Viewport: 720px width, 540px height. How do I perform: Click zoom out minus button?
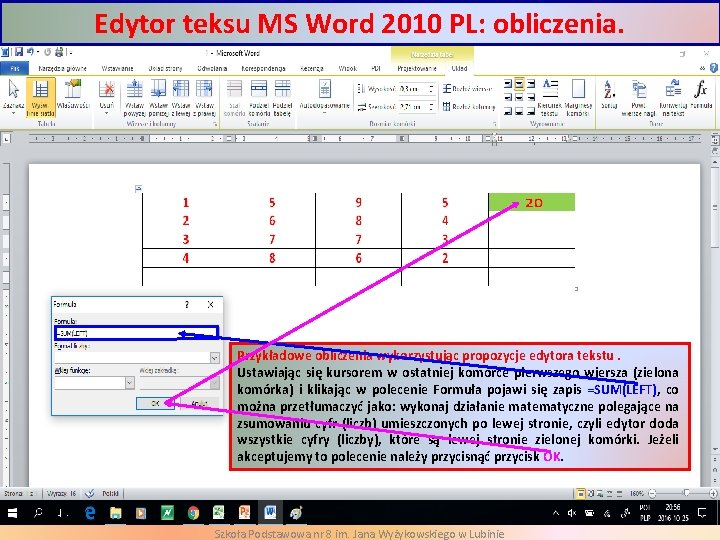652,494
